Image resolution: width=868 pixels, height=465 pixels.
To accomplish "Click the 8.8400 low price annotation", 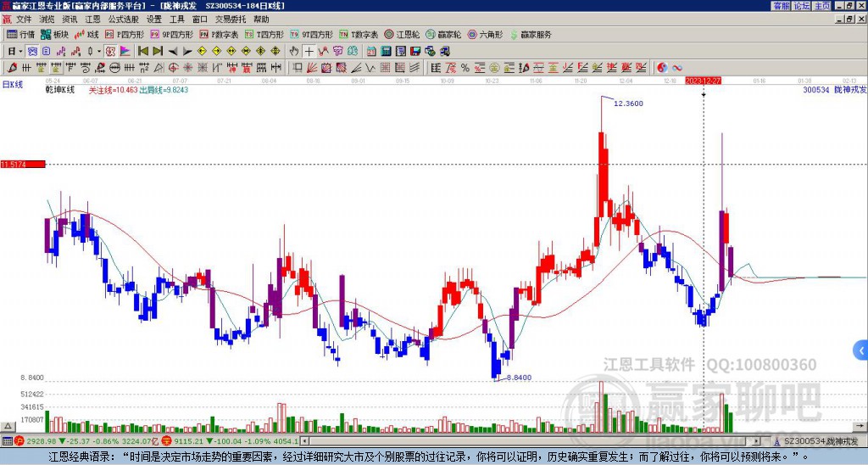I will tap(520, 378).
